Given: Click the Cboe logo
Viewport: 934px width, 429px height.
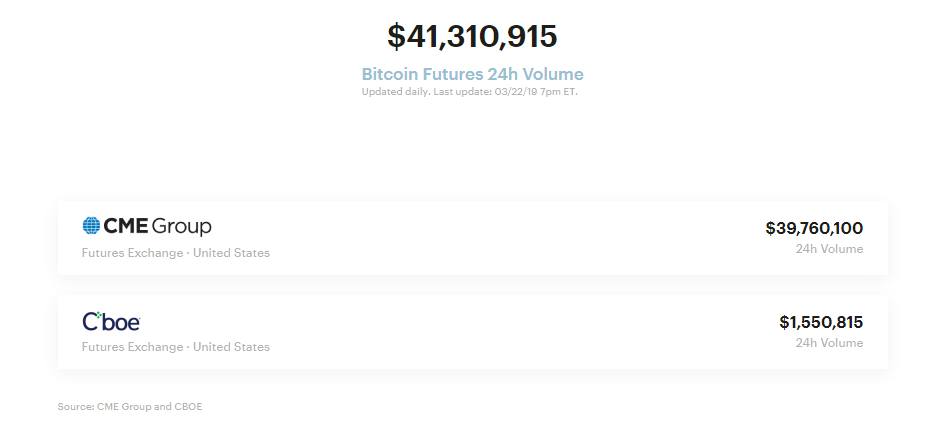Looking at the screenshot, I should 111,322.
